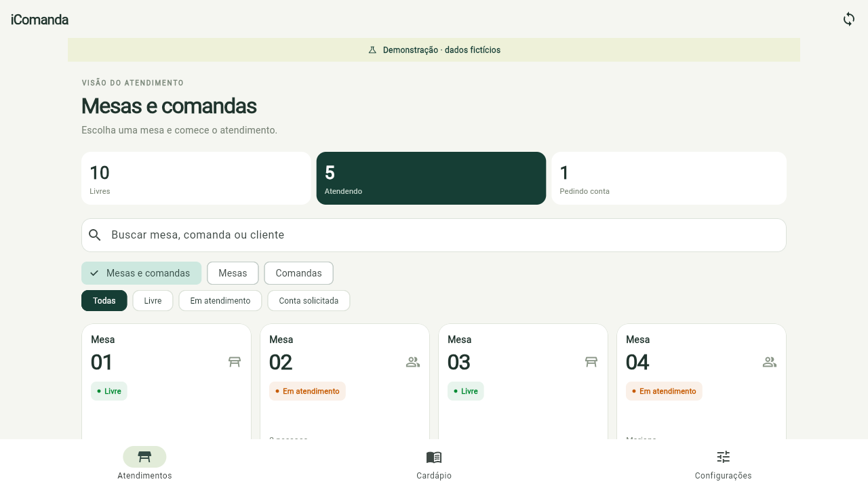
Task: Click the '1 Pedindo conta' summary card
Action: click(669, 178)
